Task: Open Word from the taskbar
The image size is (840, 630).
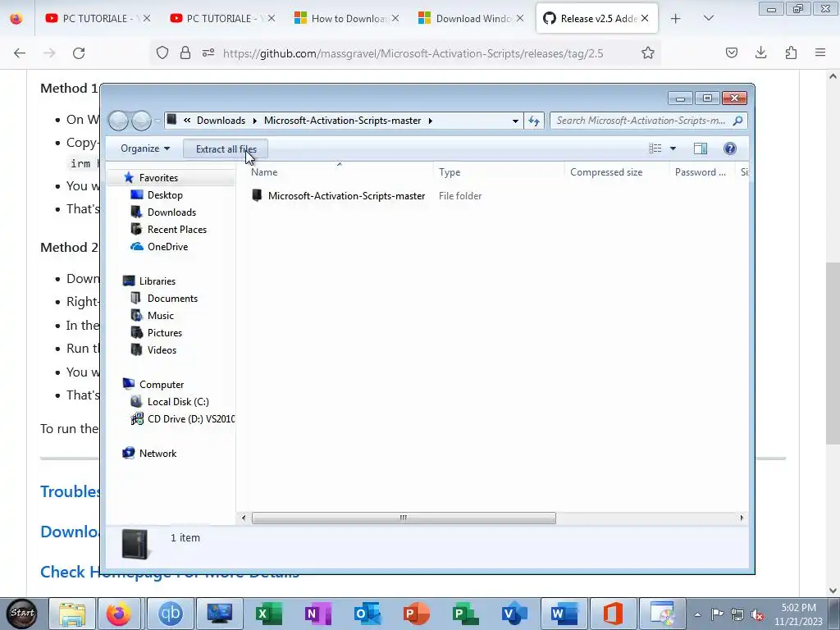Action: click(x=564, y=614)
